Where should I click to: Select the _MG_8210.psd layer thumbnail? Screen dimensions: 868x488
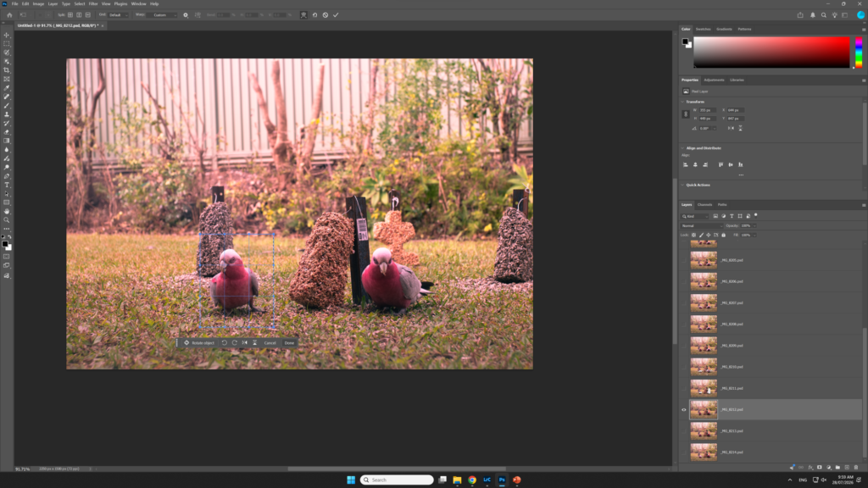(x=704, y=367)
